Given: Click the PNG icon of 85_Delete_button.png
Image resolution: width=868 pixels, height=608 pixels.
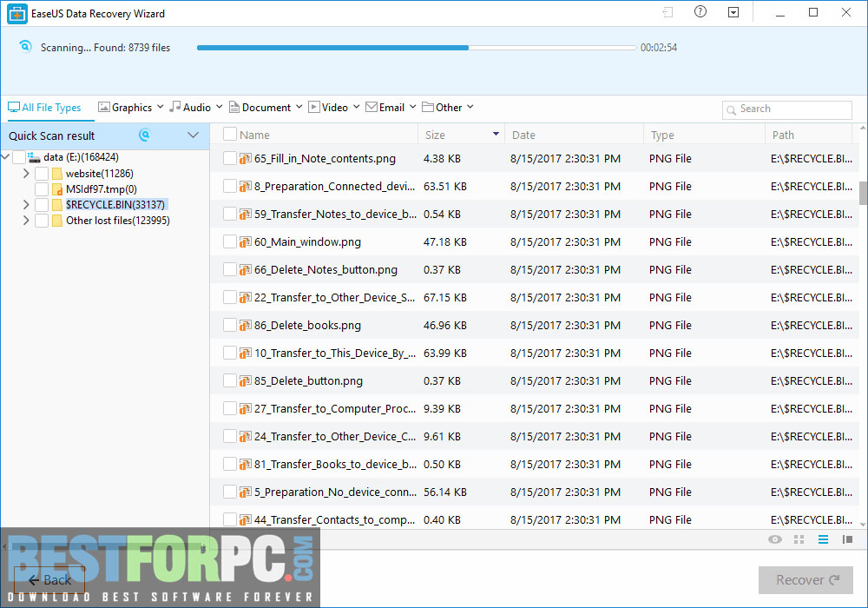Looking at the screenshot, I should 246,381.
